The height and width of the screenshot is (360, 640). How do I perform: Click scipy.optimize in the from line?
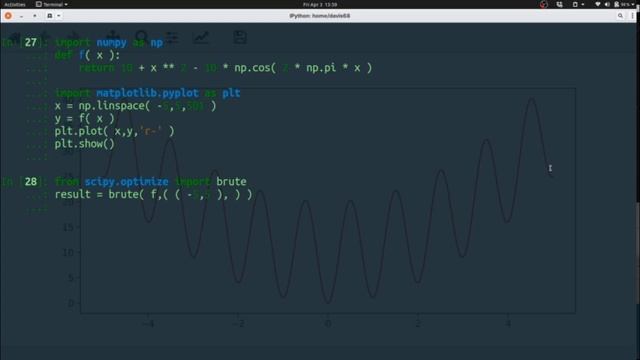pyautogui.click(x=127, y=182)
